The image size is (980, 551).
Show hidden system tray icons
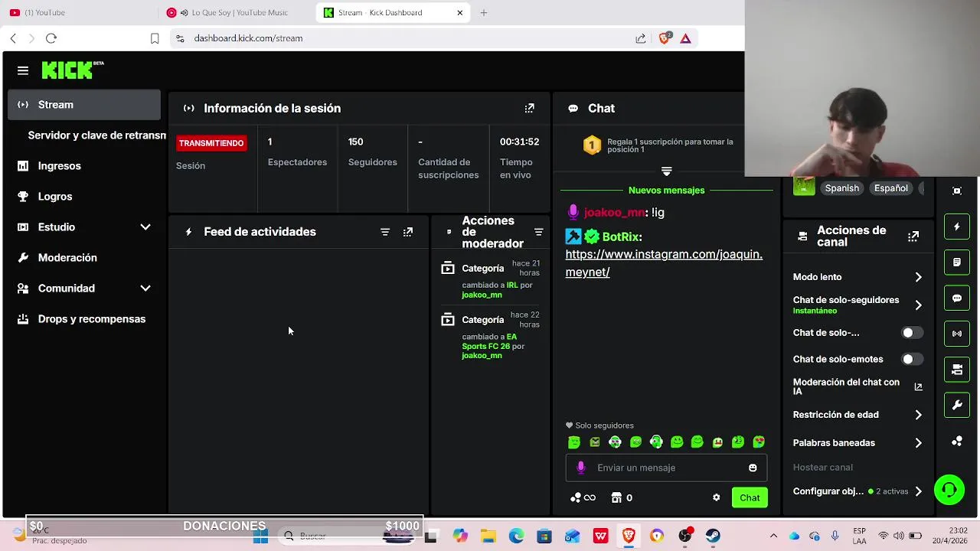coord(773,536)
